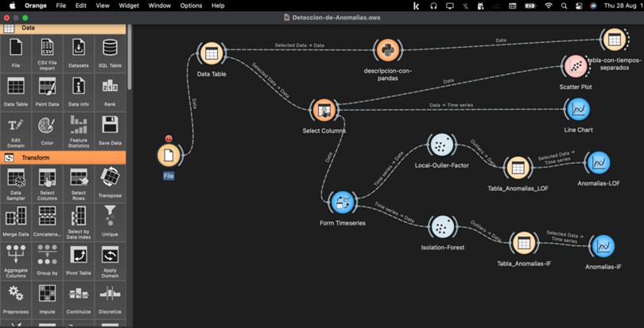
Task: Click the Form Timeseries node on canvas
Action: tap(342, 202)
